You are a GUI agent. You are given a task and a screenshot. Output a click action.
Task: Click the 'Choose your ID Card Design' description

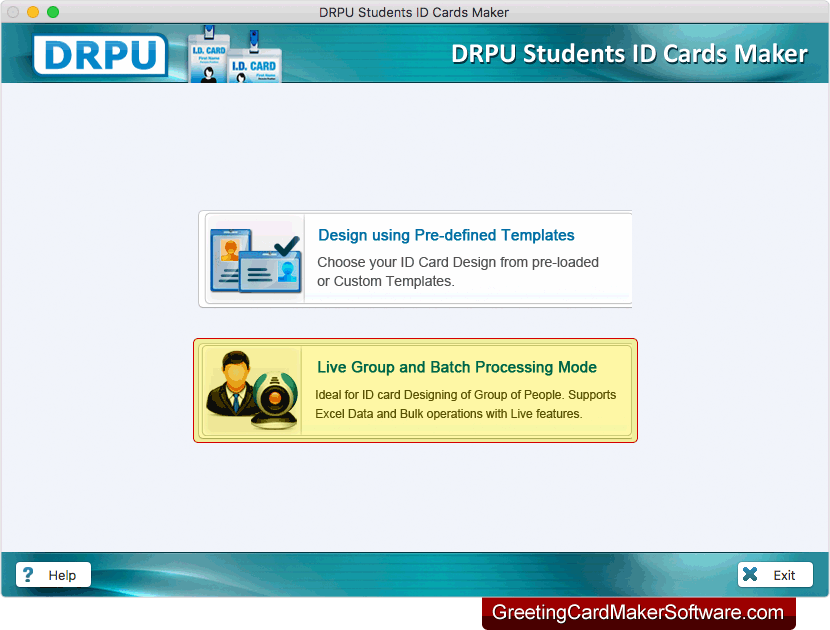click(458, 272)
